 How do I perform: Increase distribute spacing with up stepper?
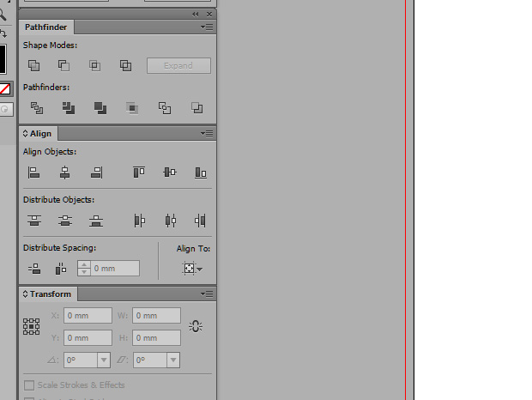point(84,264)
